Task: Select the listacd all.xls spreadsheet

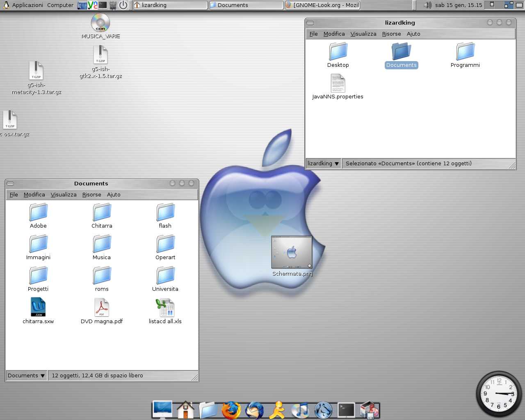Action: click(x=165, y=311)
